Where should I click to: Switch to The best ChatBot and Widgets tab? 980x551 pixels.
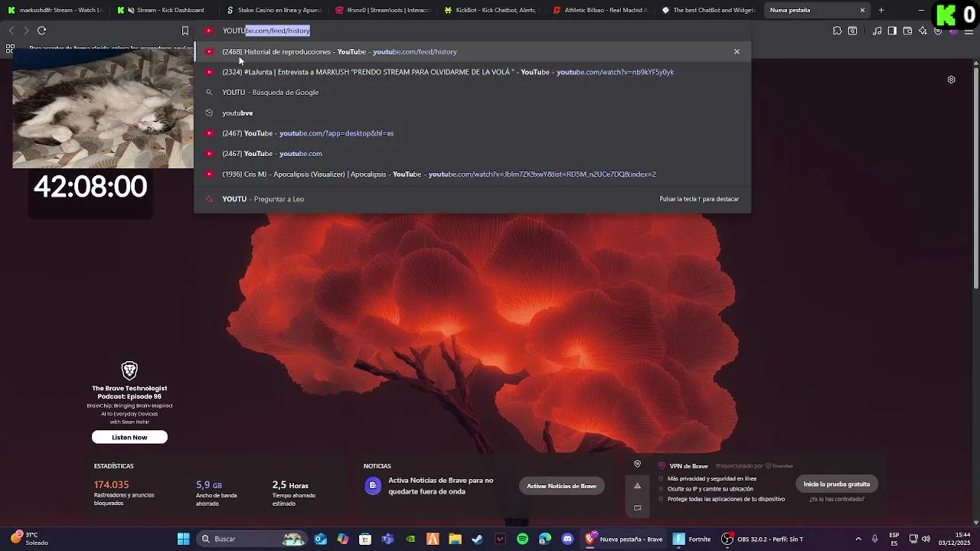(x=710, y=10)
